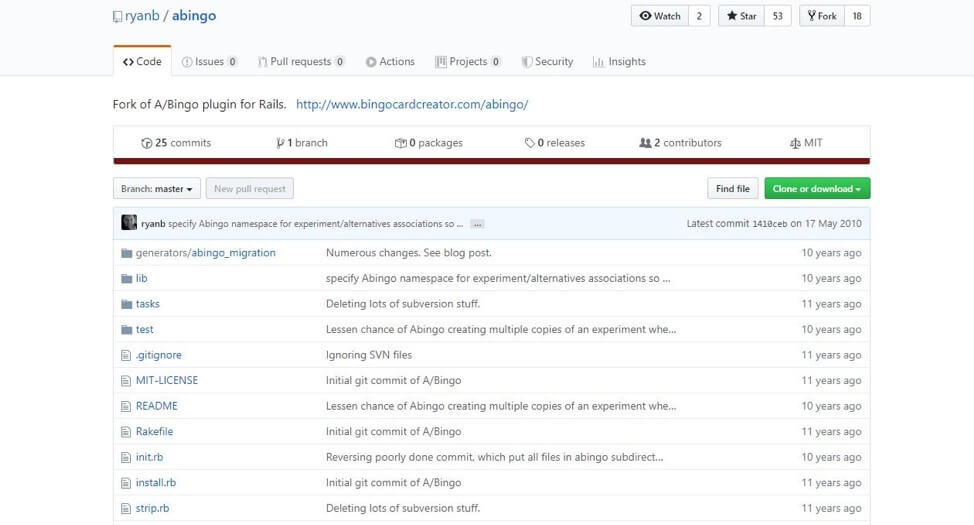Expand the Branch: master dropdown
Viewport: 974px width, 525px height.
point(157,188)
